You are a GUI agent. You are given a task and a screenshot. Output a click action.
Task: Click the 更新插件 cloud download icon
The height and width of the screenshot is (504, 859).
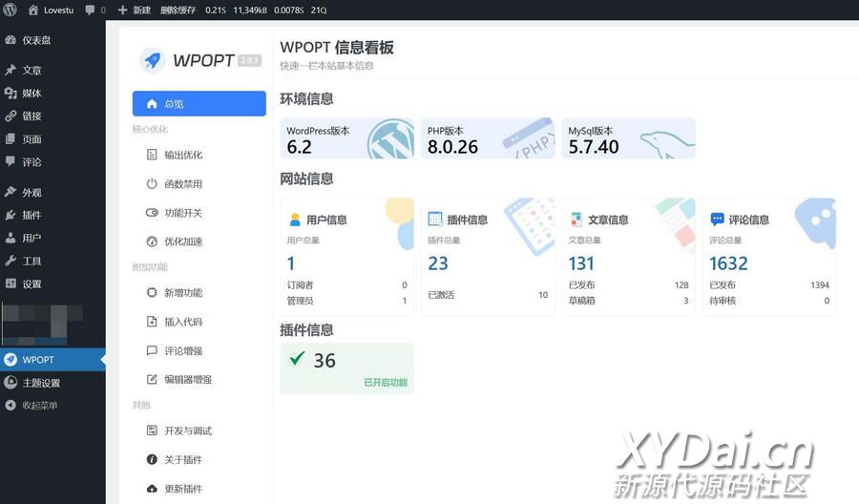click(152, 489)
